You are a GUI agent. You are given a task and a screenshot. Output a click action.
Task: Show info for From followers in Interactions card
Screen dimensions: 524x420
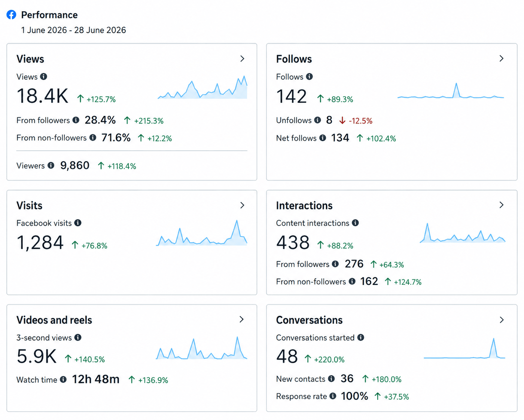[335, 264]
